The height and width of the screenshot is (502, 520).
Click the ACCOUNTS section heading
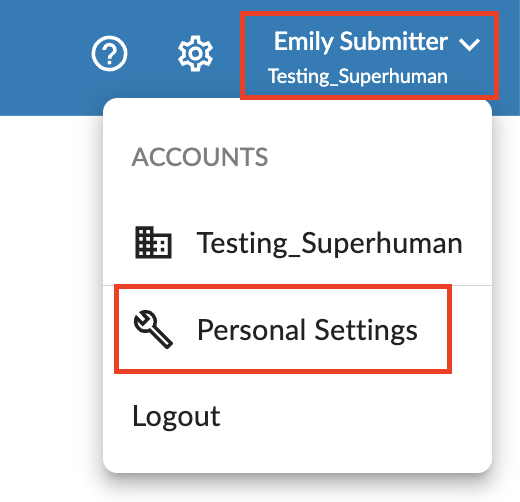pos(200,157)
